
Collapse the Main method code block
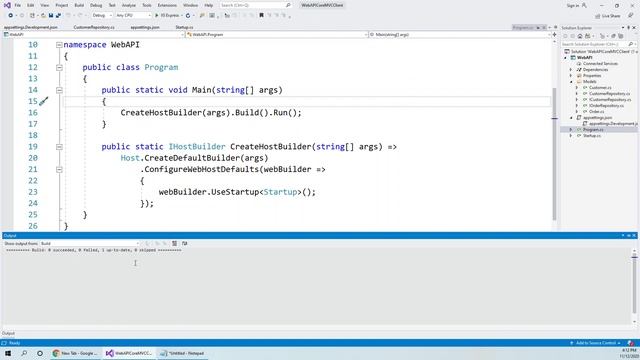59,90
